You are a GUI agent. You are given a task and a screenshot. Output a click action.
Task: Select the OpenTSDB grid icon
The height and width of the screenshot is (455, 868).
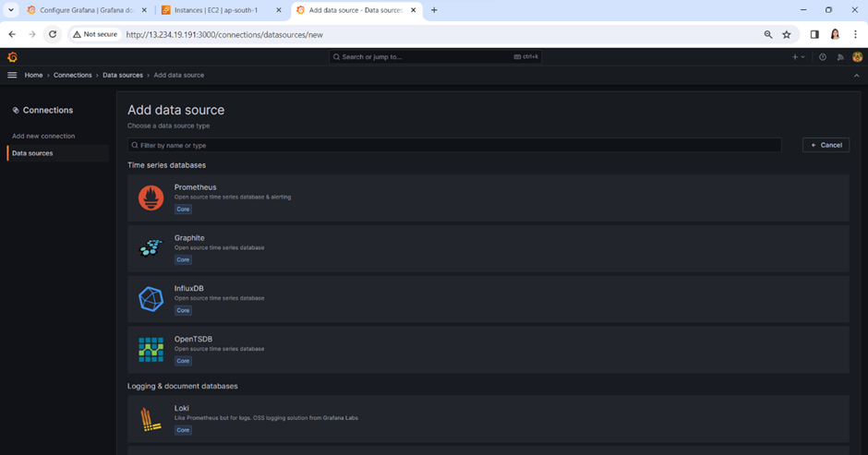(x=151, y=349)
